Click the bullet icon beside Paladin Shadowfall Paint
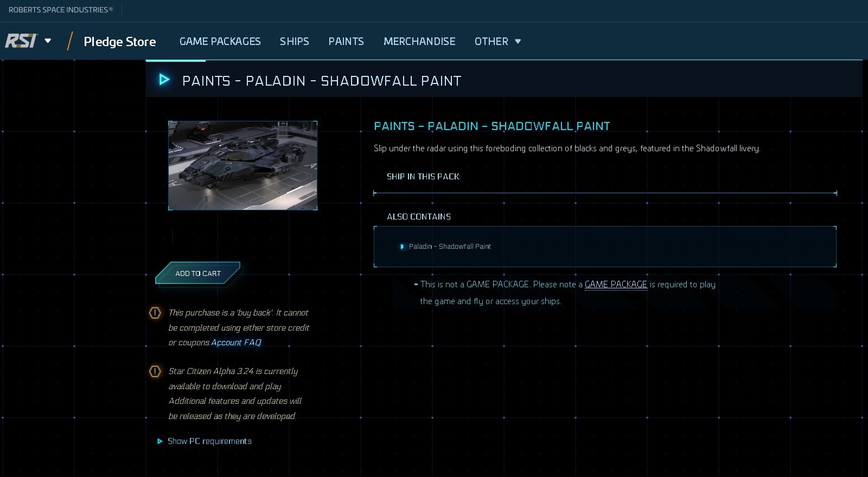 coord(401,247)
